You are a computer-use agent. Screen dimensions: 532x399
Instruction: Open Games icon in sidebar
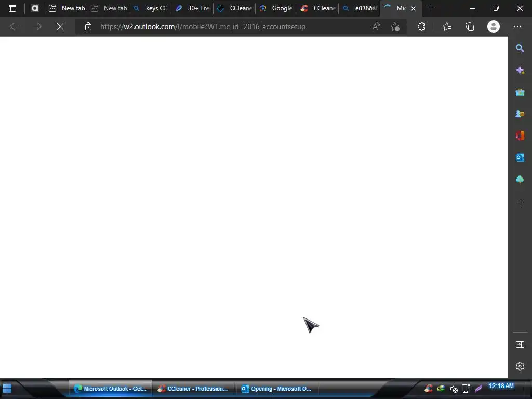(520, 114)
